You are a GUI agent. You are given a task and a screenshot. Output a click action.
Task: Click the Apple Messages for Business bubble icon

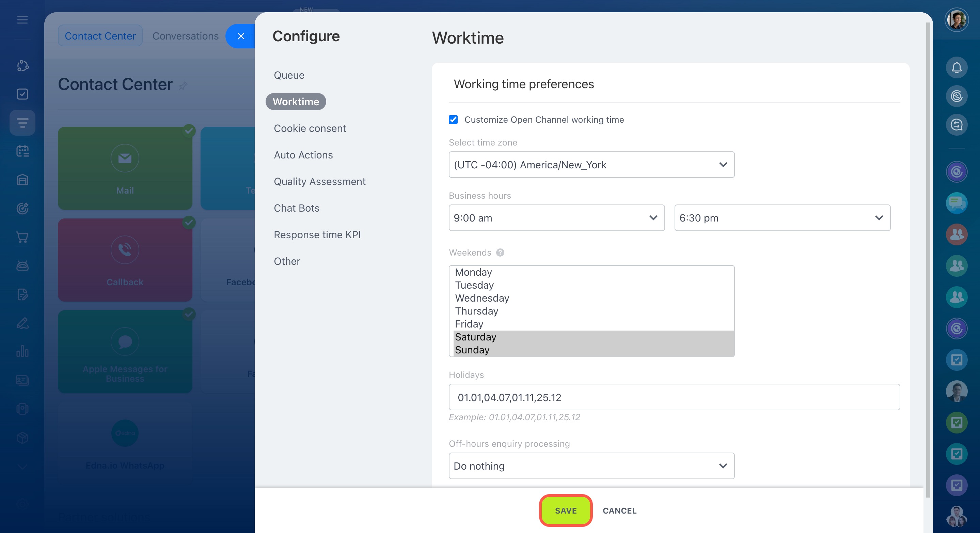tap(125, 341)
